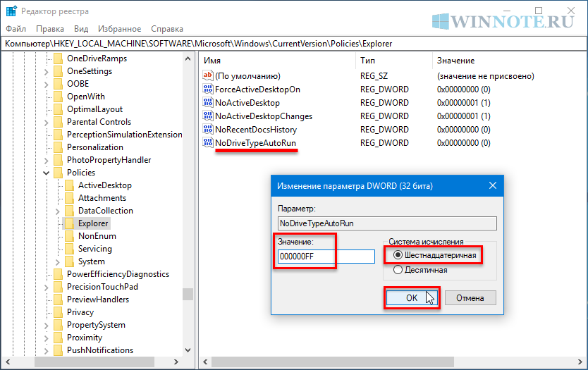
Task: Click the REG_SZ type cell
Action: 374,76
